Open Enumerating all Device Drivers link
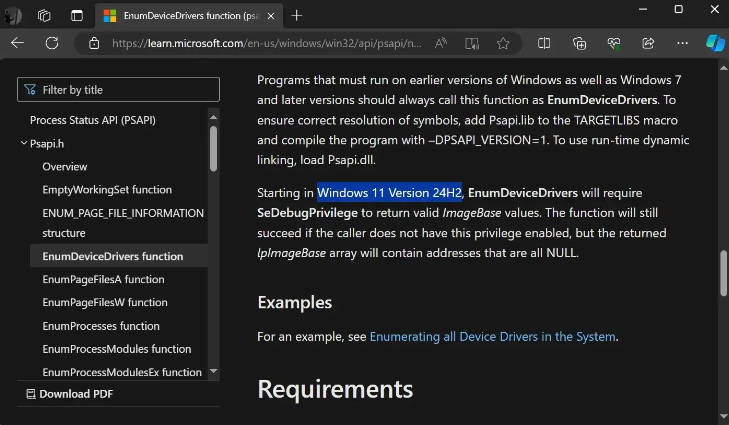Screen dimensions: 729x425 tap(492, 336)
